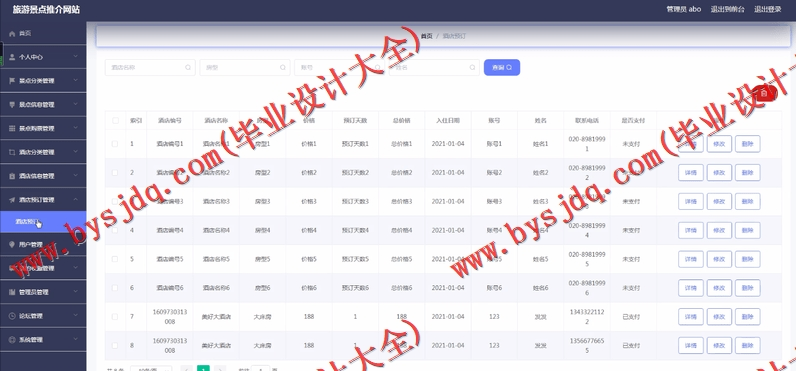The width and height of the screenshot is (796, 371).
Task: Click the globe icon for 系统管理
Action: [x=12, y=340]
